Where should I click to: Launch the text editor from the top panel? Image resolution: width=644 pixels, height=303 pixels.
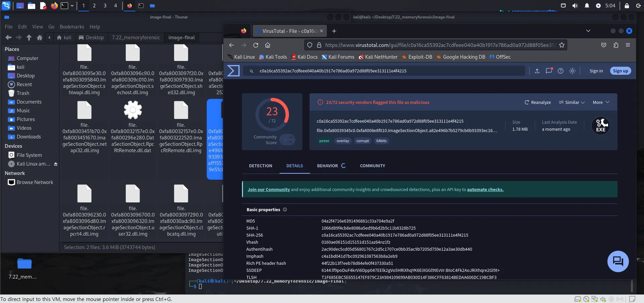click(x=43, y=6)
